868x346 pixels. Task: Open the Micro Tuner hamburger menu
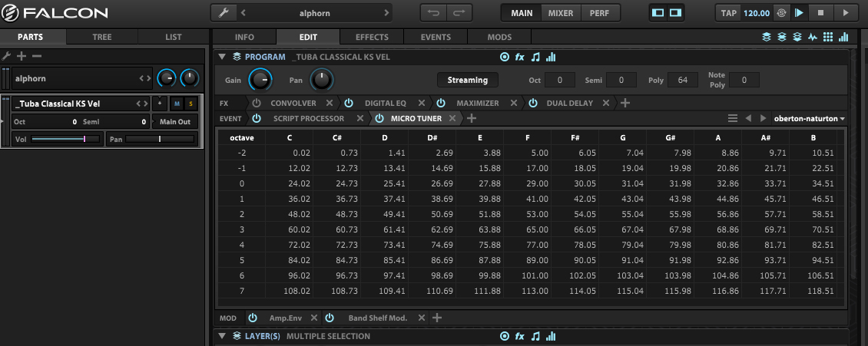tap(732, 118)
